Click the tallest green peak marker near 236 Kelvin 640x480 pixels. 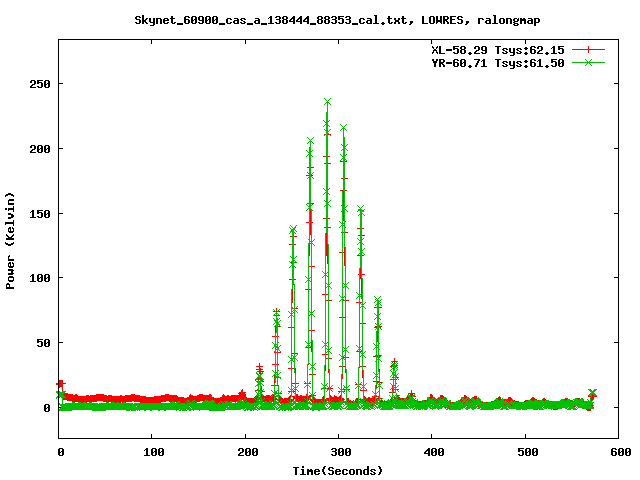coord(327,102)
